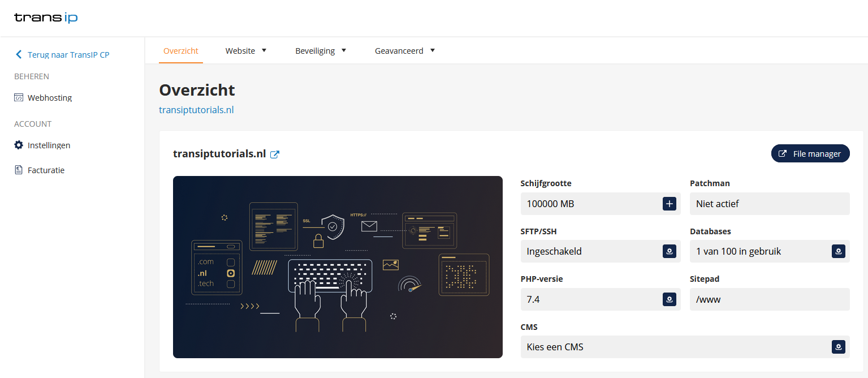Click the Niet actief Patchman field
The width and height of the screenshot is (868, 378).
[770, 204]
